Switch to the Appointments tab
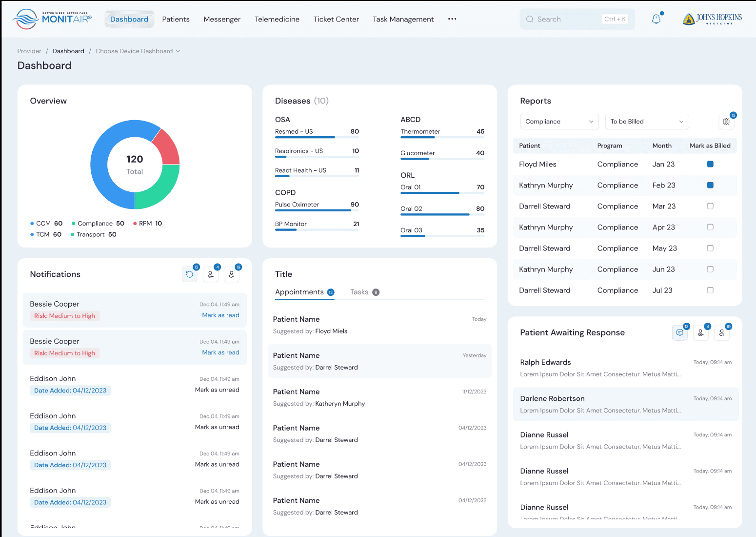 pos(304,292)
